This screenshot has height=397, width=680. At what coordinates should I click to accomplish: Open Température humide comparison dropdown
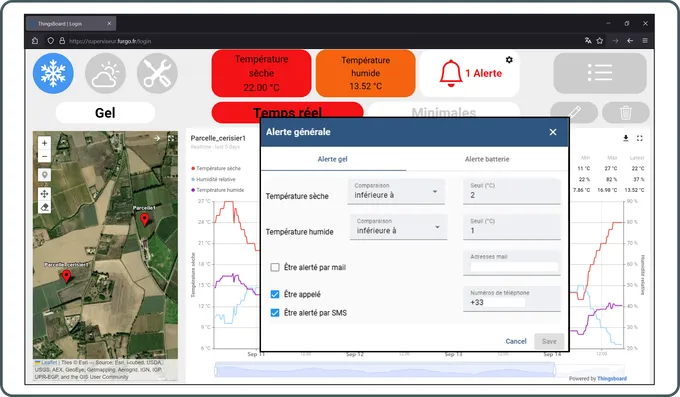[x=399, y=227]
